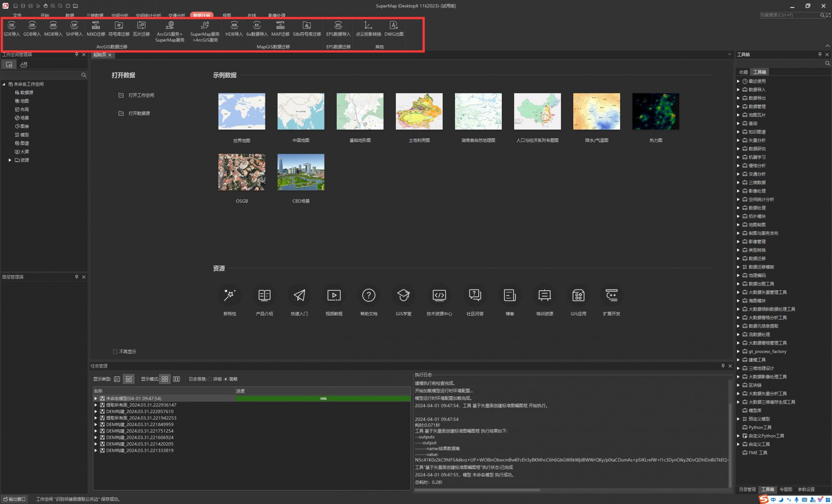Expand the 数据迁移 toolbox folder

coord(738,259)
